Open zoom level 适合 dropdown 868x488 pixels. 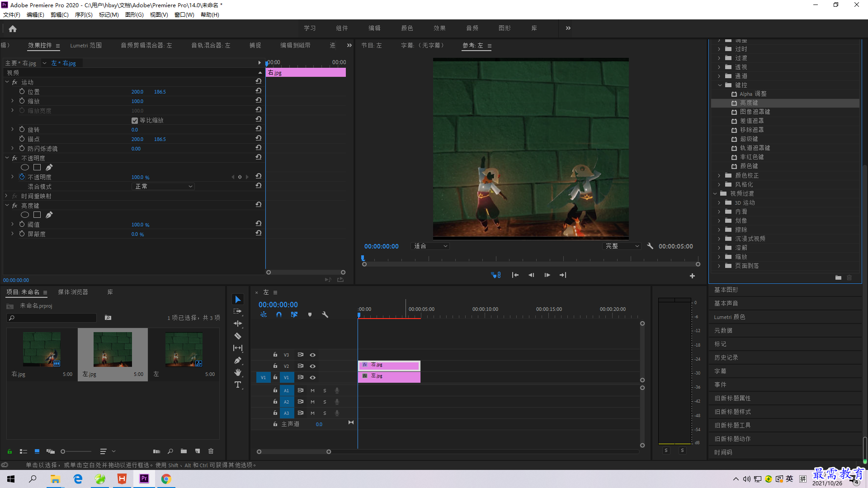(430, 246)
